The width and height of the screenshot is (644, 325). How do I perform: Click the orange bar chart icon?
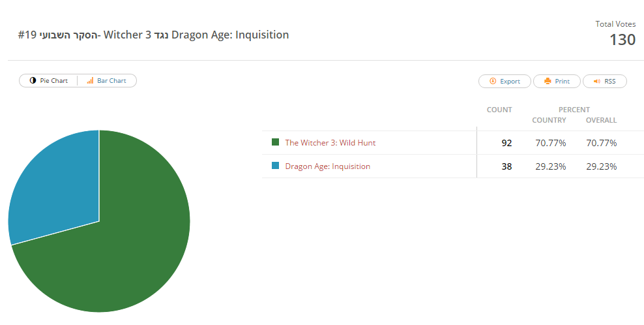coord(90,81)
